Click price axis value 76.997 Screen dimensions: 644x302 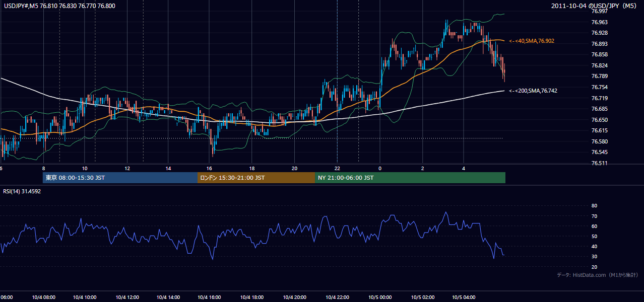(599, 11)
